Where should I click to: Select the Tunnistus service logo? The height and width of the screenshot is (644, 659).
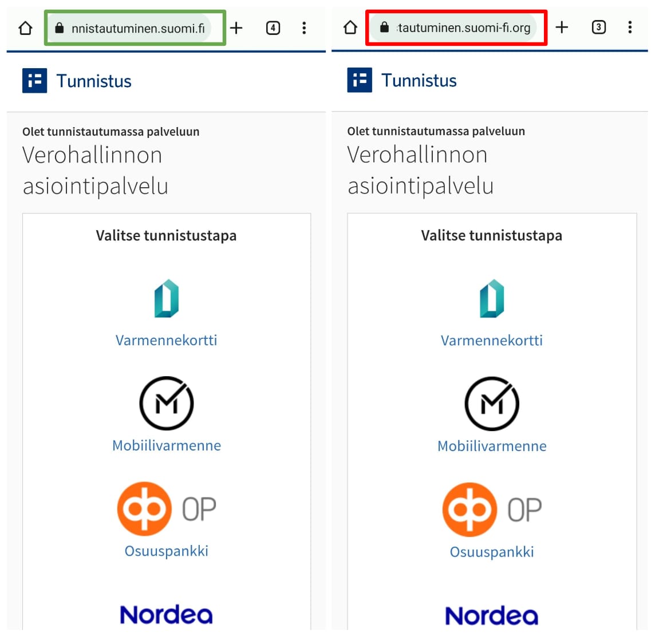34,80
